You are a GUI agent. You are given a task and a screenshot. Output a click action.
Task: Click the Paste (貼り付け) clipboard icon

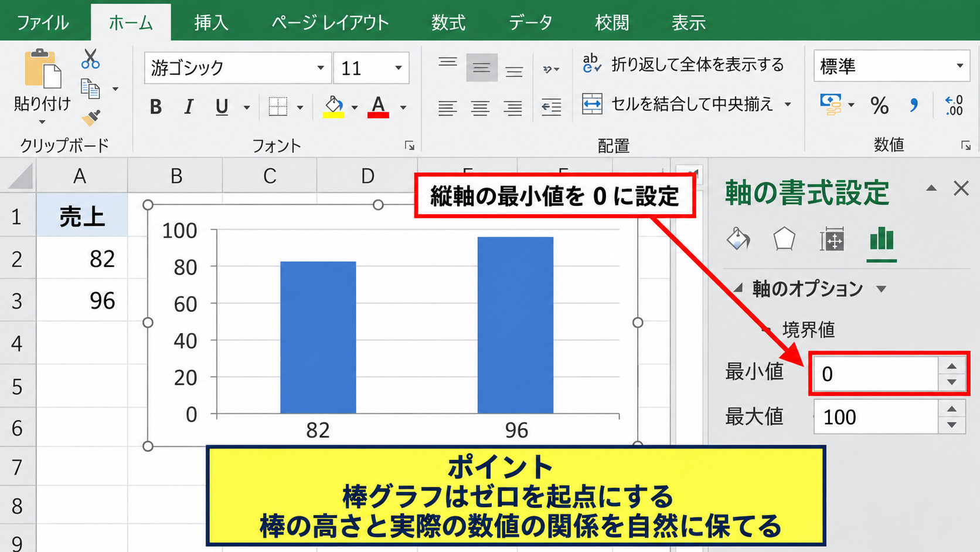pos(42,69)
